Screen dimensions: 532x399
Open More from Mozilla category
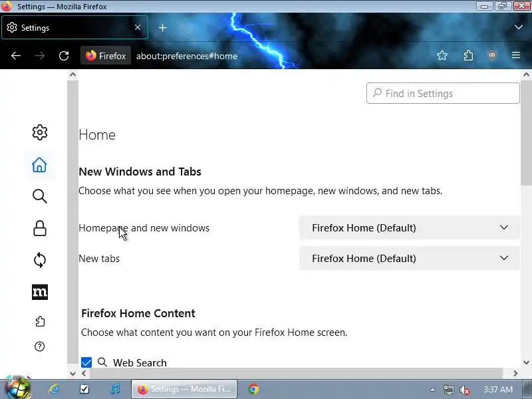click(40, 292)
